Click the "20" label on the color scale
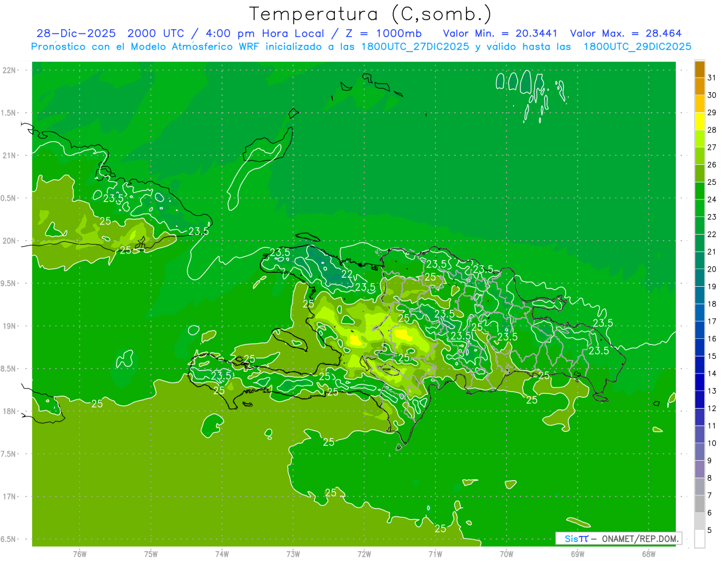Viewport: 728px width, 562px height. coord(712,269)
